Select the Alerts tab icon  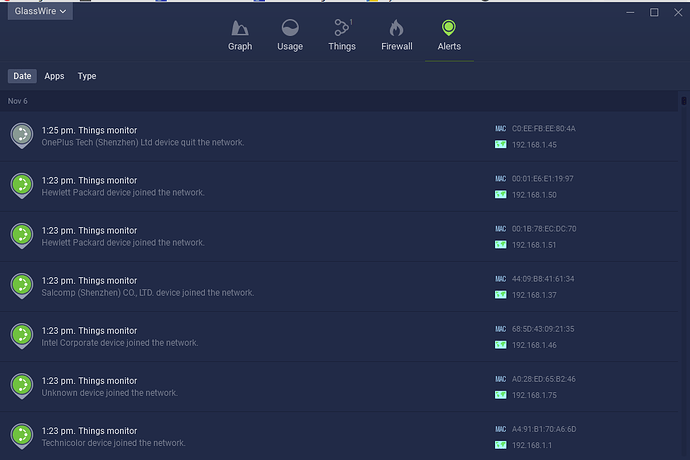pos(449,28)
